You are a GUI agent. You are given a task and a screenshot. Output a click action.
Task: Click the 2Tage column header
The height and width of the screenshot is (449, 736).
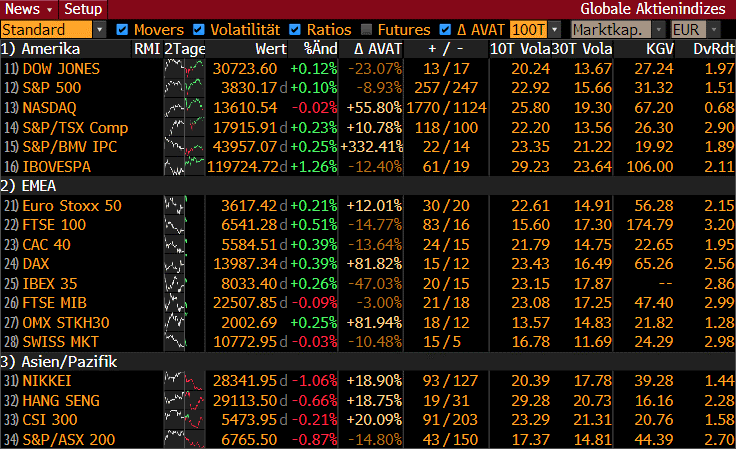[184, 49]
